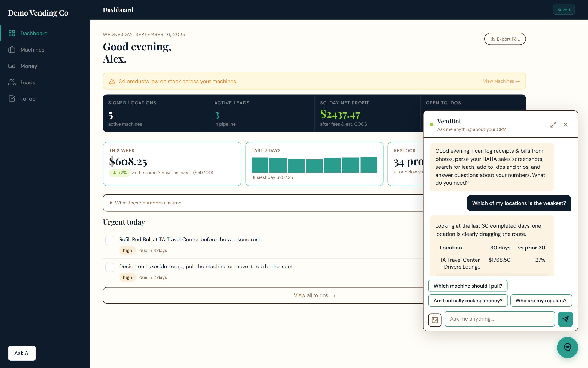Viewport: 588px width, 368px height.
Task: Click the user message Which of my locations is the weakest?
Action: point(519,203)
